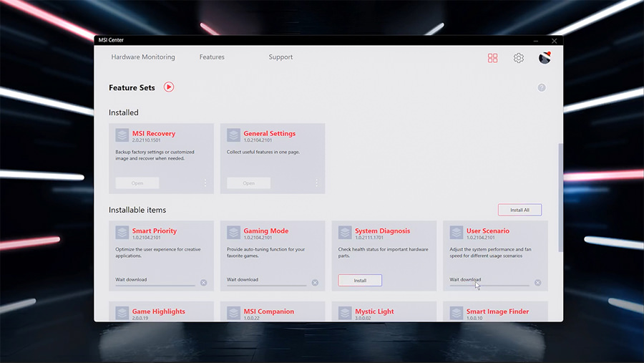Viewport: 644px width, 363px height.
Task: Cancel Smart Priority download
Action: (204, 283)
